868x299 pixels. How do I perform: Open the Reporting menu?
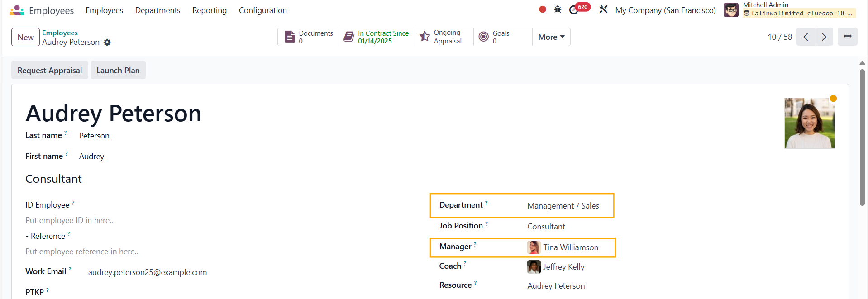209,10
